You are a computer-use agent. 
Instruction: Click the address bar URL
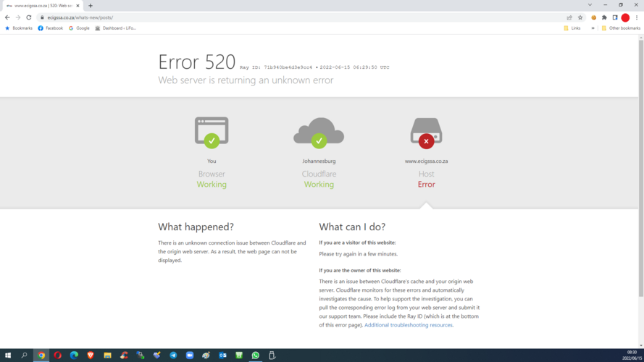point(80,17)
